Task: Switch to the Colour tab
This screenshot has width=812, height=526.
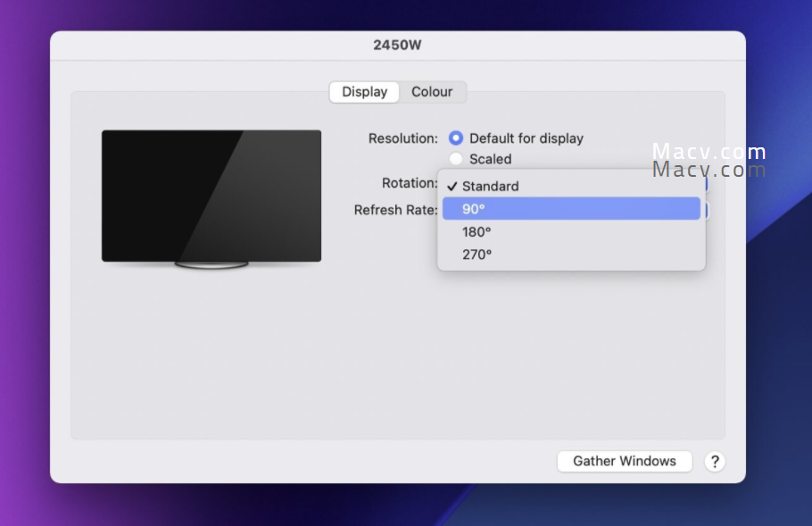Action: (x=432, y=92)
